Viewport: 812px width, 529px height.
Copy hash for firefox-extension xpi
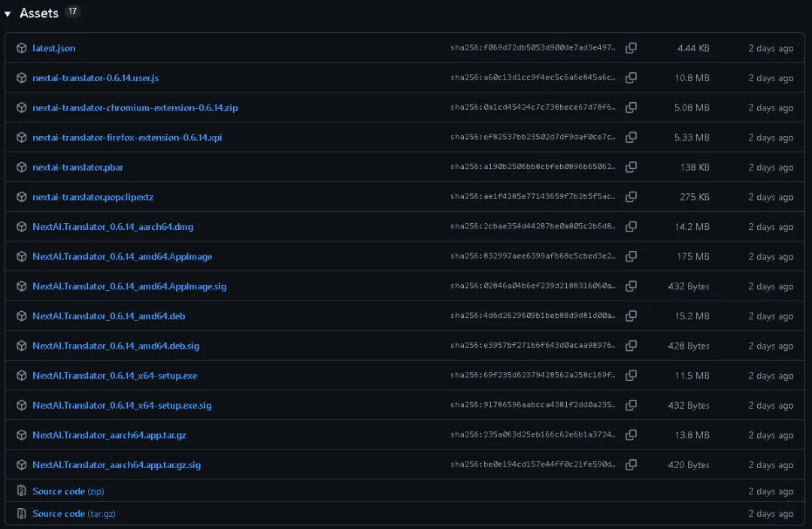[x=631, y=138]
